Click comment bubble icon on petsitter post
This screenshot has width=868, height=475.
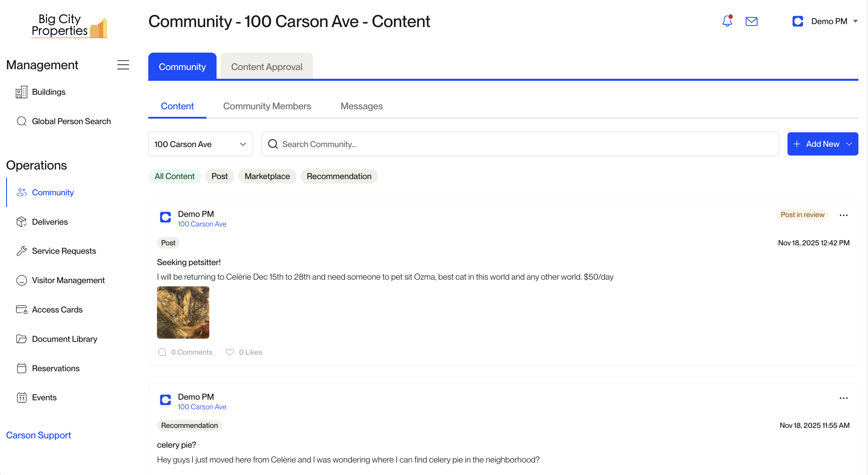pos(162,352)
